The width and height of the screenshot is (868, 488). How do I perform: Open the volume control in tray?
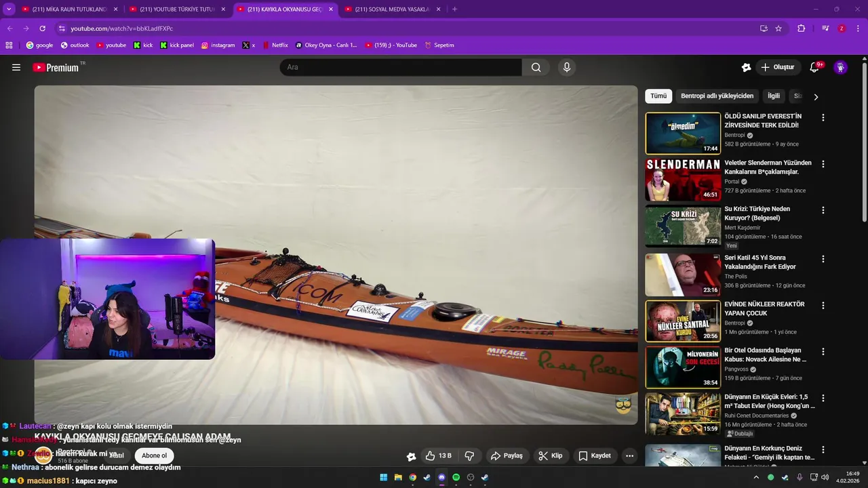825,477
